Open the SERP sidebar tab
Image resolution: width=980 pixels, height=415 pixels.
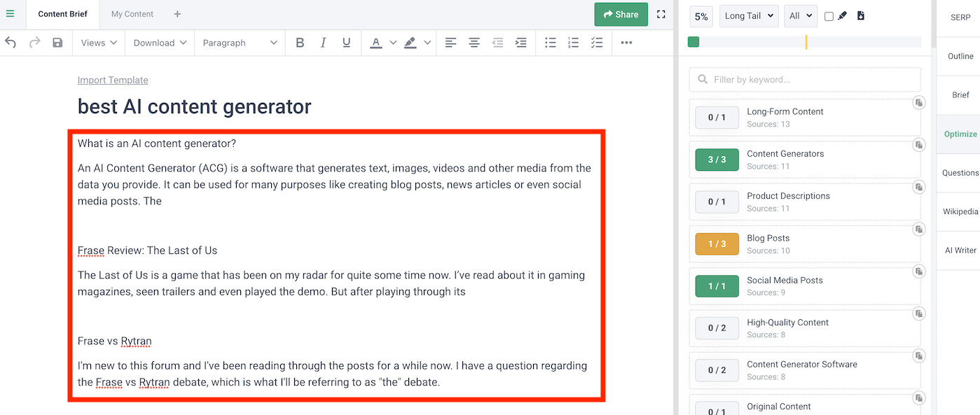[960, 17]
